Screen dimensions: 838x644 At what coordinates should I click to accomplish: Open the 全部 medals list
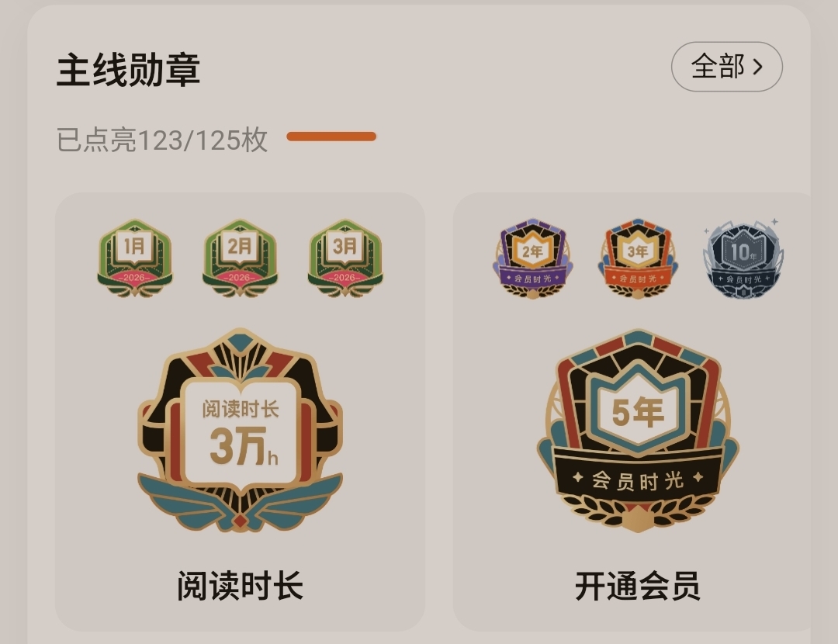tap(727, 67)
